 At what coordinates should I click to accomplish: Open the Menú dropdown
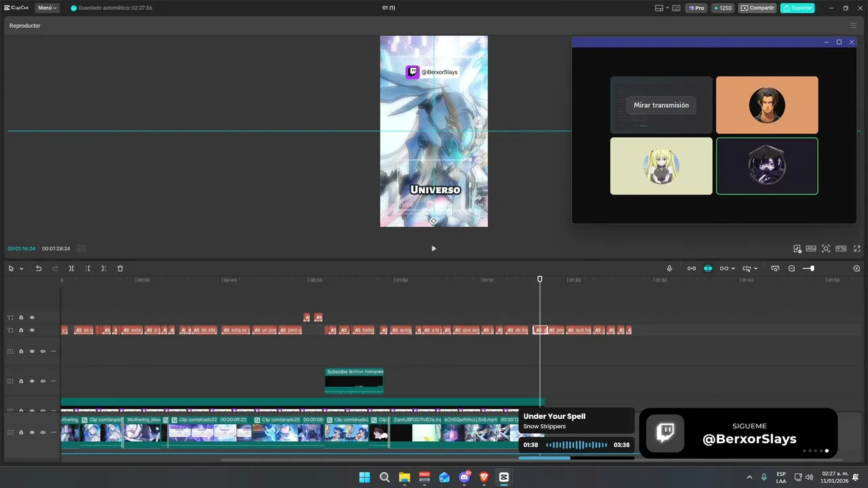click(x=47, y=8)
